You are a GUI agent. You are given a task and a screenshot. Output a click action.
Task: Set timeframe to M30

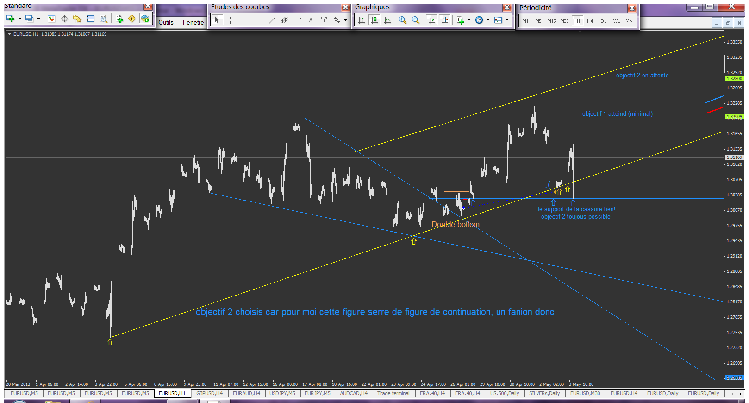pos(564,21)
